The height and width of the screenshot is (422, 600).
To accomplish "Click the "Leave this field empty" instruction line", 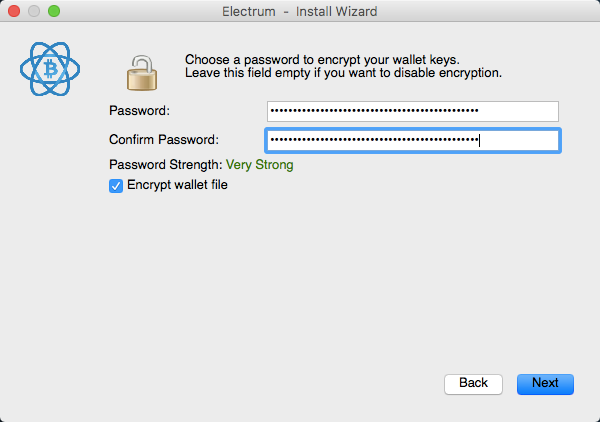I will [x=343, y=73].
